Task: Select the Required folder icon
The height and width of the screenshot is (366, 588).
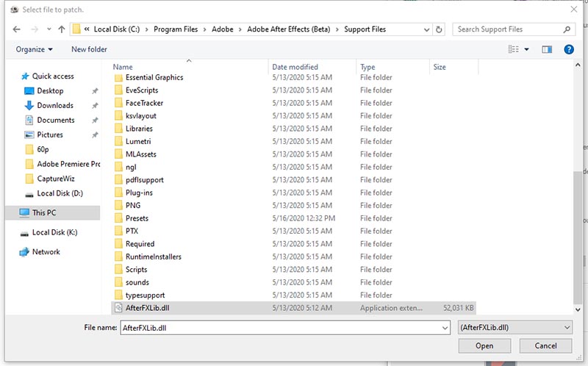Action: coord(118,244)
